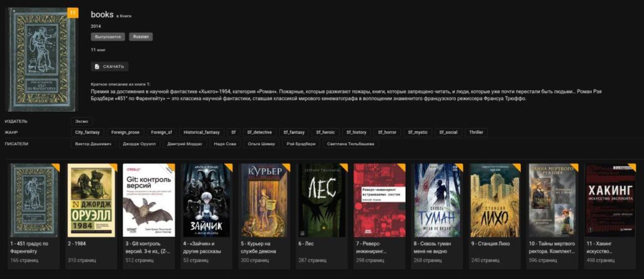644x279 pixels.
Task: Click the orange 11 badge on series cover
Action: [x=73, y=13]
